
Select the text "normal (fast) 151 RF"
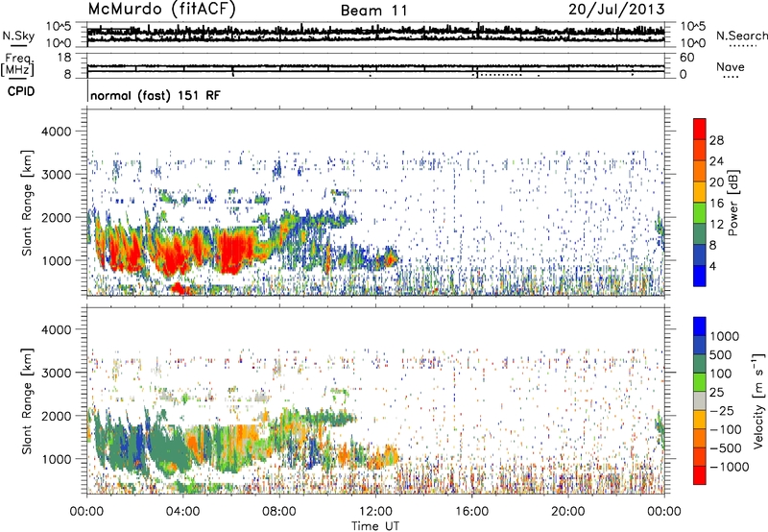coord(156,95)
